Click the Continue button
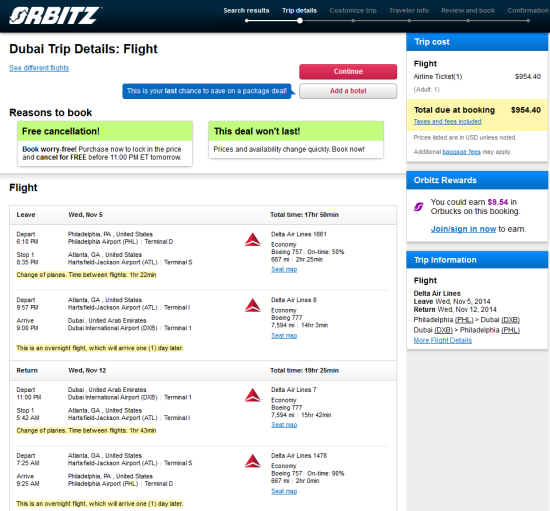Image resolution: width=550 pixels, height=511 pixels. tap(348, 72)
